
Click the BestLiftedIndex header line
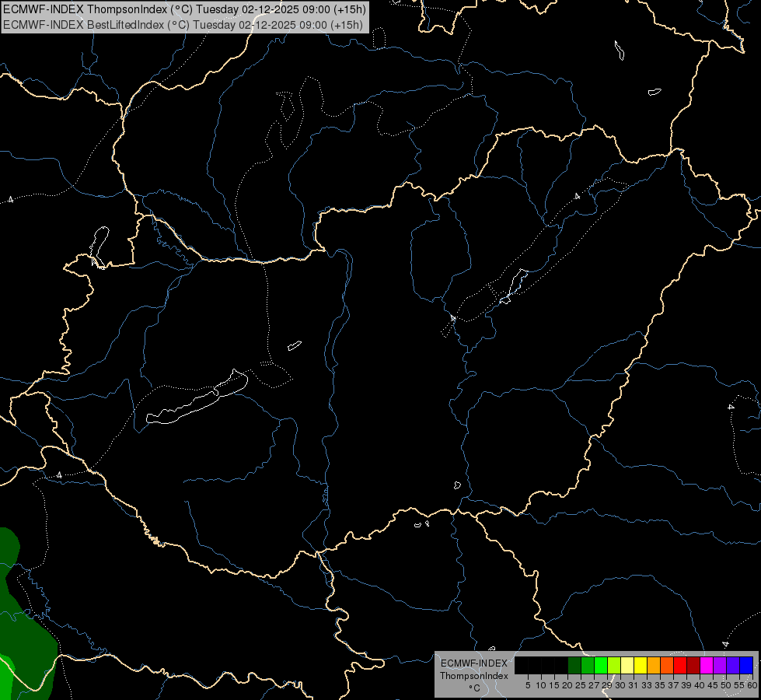click(183, 25)
